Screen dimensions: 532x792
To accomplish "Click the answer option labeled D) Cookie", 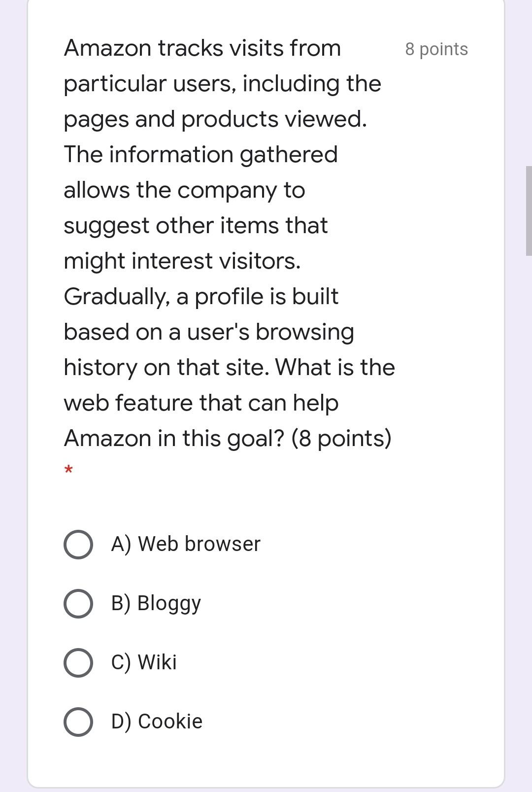I will 155,722.
